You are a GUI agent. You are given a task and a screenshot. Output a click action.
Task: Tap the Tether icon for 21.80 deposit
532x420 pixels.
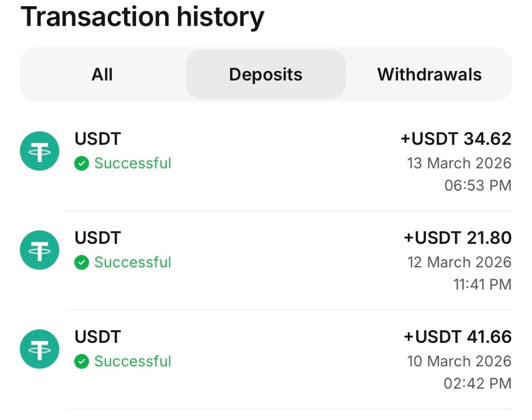tap(40, 250)
